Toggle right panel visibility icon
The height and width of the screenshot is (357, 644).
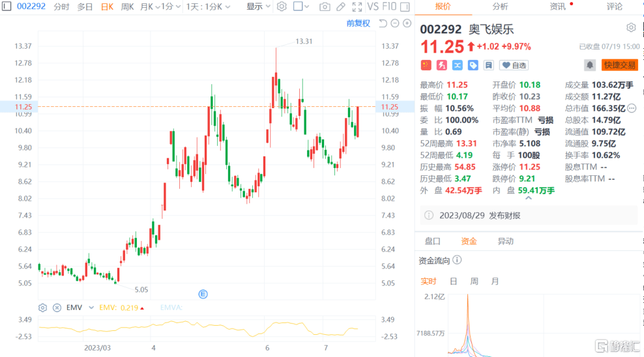408,7
